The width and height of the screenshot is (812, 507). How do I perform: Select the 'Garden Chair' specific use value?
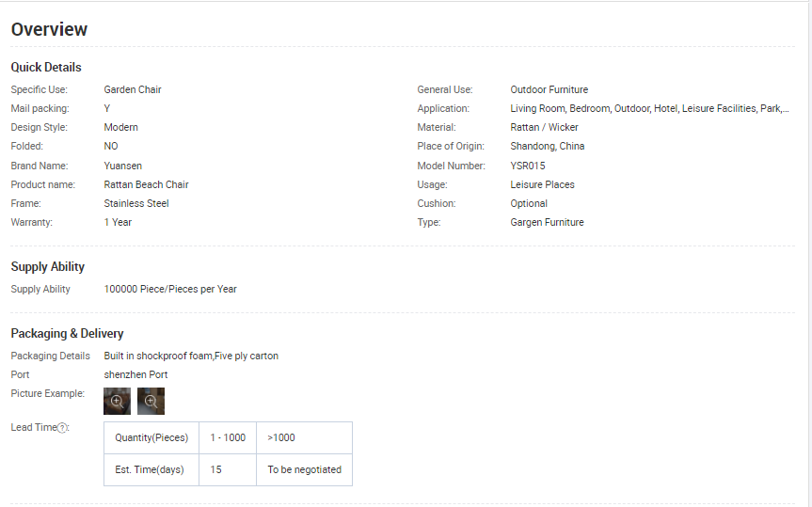(133, 90)
